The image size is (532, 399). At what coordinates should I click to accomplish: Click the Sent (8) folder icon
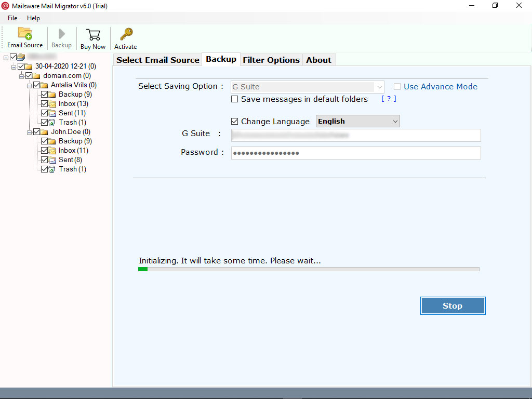[x=52, y=160]
